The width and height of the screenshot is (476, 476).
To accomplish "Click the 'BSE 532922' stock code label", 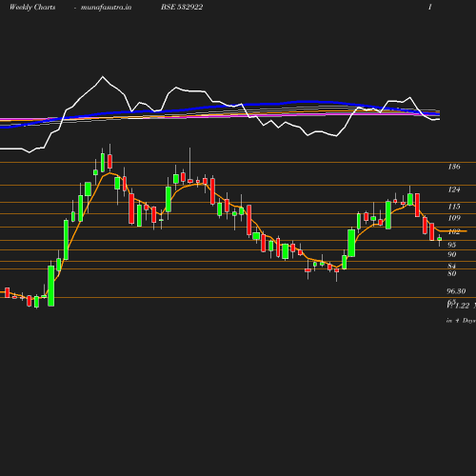I will (x=182, y=7).
